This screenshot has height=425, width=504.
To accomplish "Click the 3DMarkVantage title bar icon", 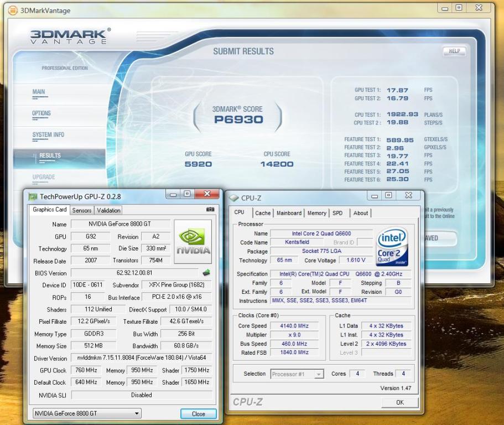I will pyautogui.click(x=13, y=11).
